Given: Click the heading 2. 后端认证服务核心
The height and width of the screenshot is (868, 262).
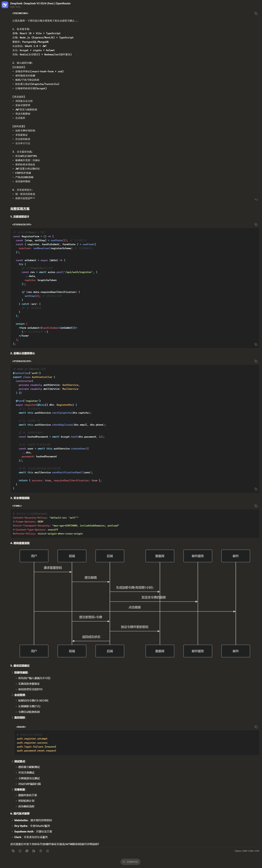Looking at the screenshot, I should (23, 353).
